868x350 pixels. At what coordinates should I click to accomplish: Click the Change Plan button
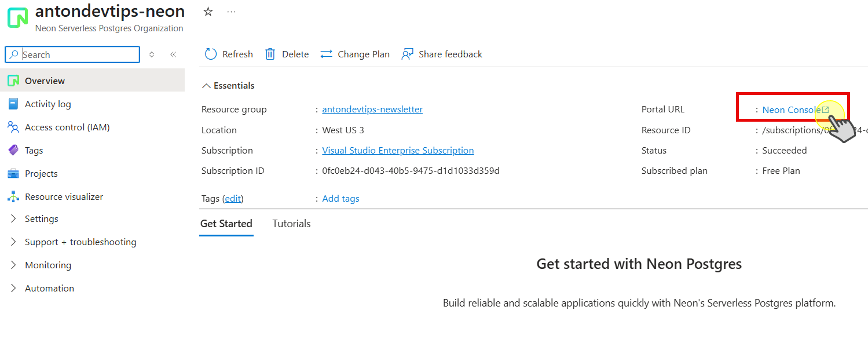click(355, 54)
